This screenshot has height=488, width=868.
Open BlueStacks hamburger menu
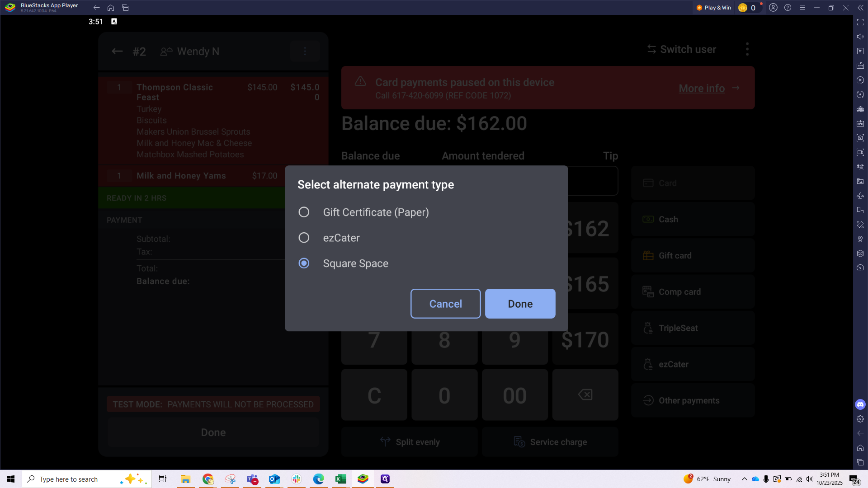tap(802, 8)
